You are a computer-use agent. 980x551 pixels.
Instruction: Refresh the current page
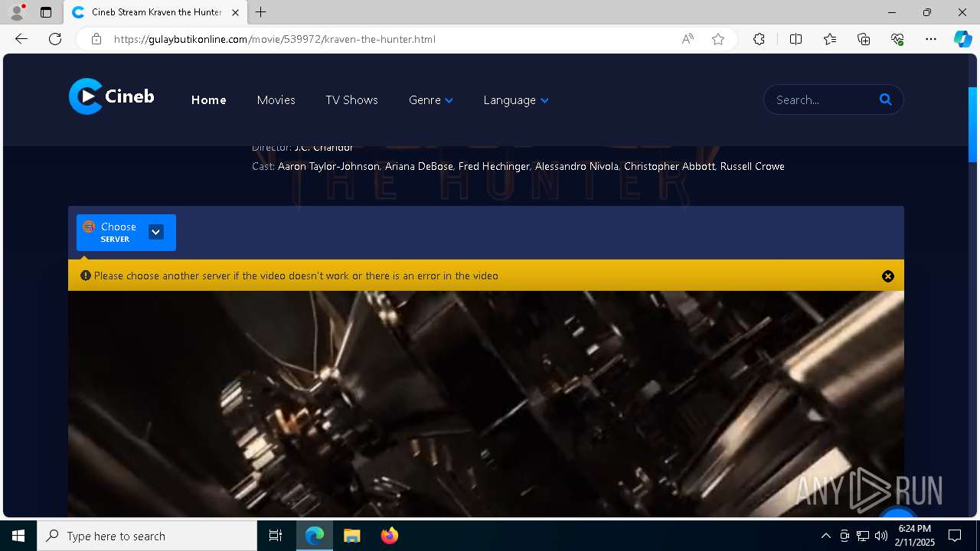coord(55,39)
